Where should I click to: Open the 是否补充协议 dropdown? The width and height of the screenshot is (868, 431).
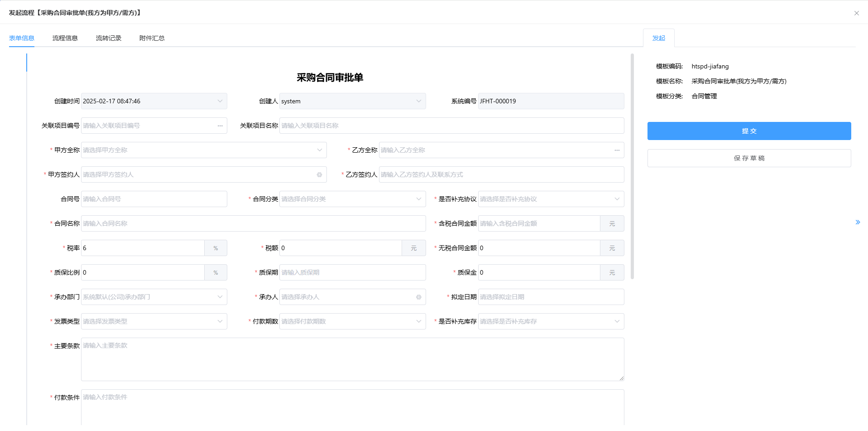point(551,199)
